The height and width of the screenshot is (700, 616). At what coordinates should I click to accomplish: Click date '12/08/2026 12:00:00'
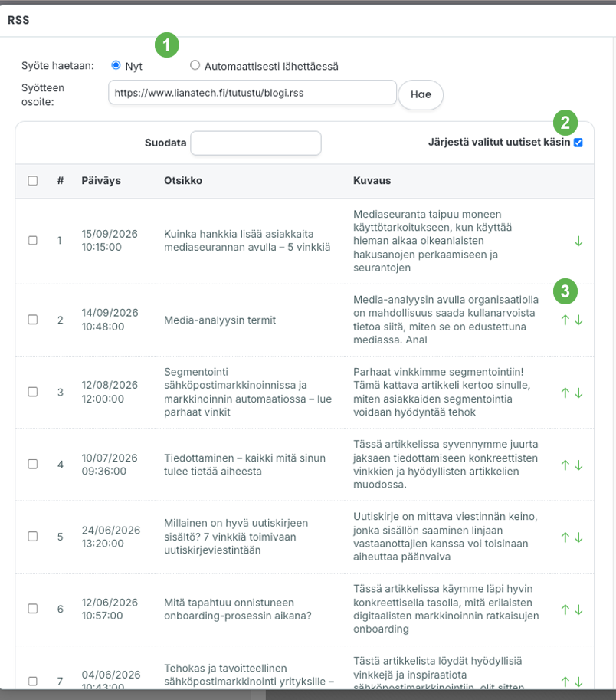pyautogui.click(x=110, y=392)
